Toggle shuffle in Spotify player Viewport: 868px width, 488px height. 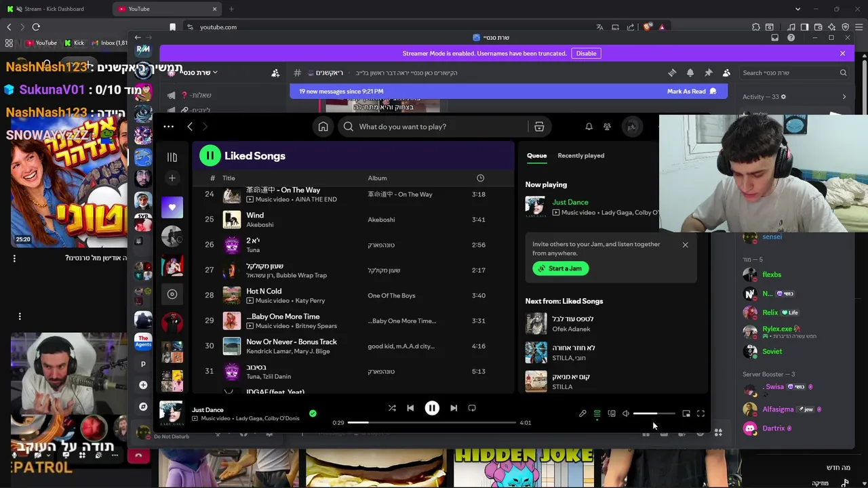[392, 408]
